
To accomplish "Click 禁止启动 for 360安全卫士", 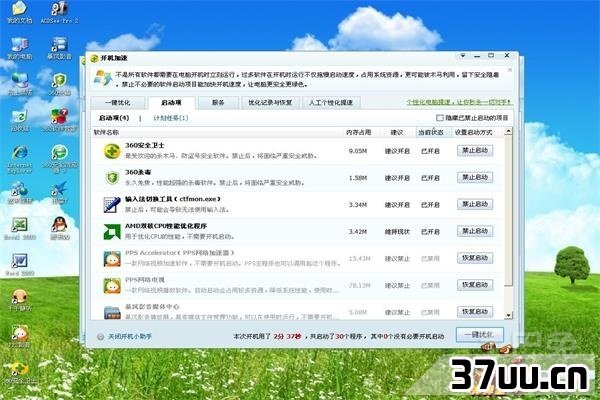I will point(475,151).
